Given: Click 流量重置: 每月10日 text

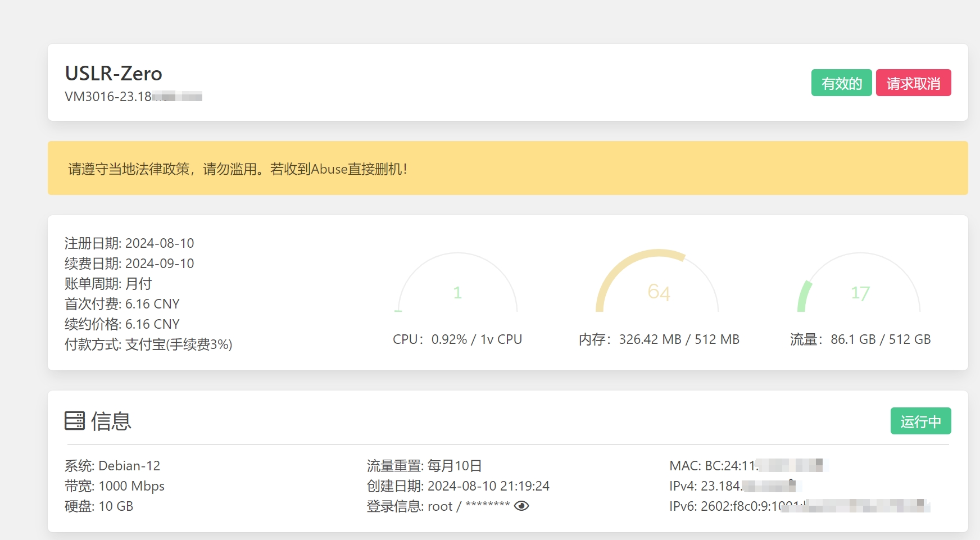Looking at the screenshot, I should (424, 466).
